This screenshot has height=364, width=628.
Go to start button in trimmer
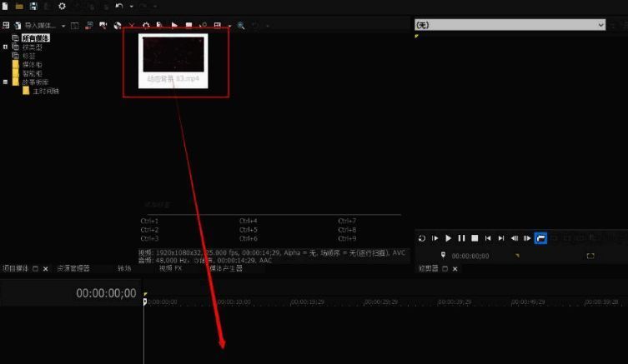pos(488,238)
